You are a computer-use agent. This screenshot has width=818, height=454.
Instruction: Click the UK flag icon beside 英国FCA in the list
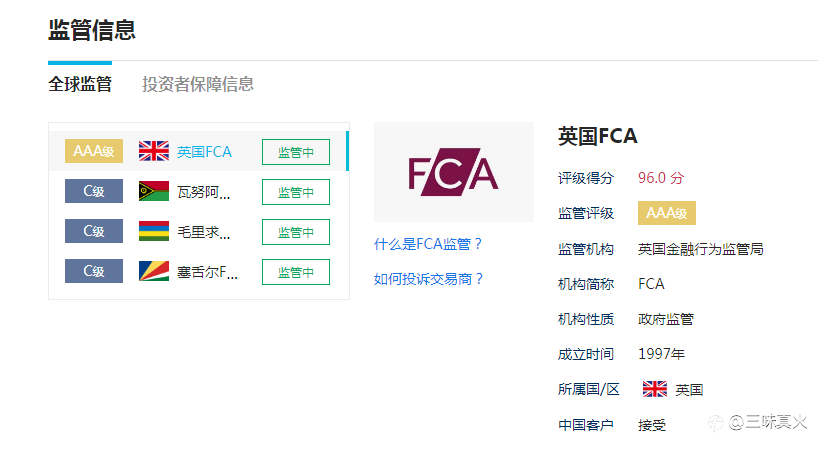click(154, 151)
